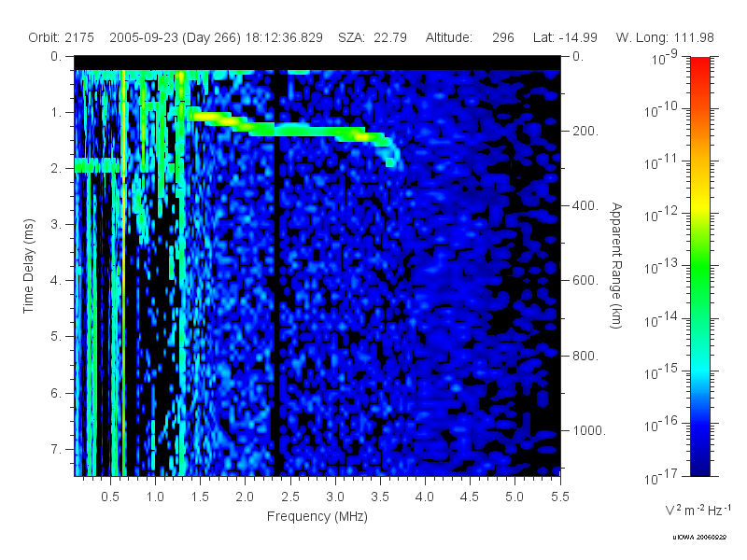Click the 'Lat: -14.99' text
The image size is (747, 560).
click(x=565, y=37)
